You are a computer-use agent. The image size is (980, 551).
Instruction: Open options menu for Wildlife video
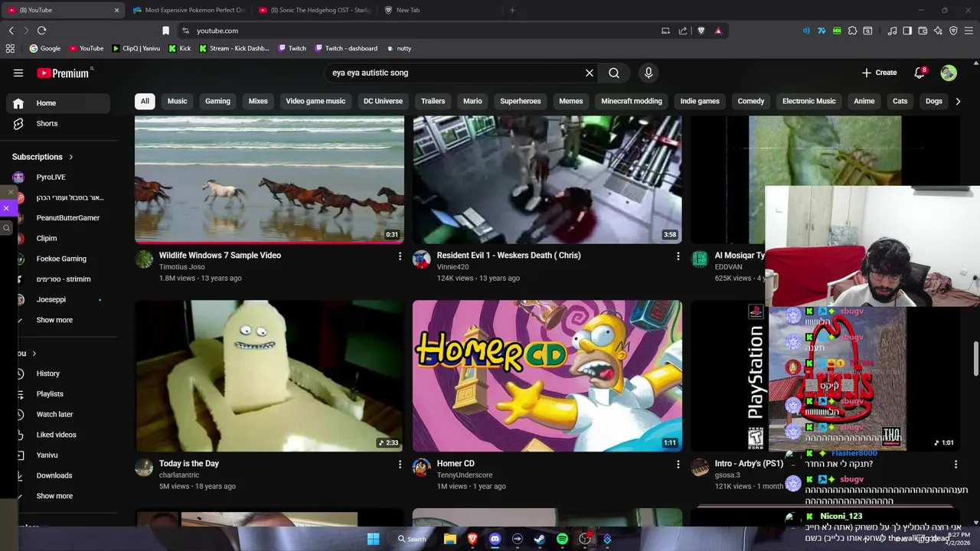point(400,256)
